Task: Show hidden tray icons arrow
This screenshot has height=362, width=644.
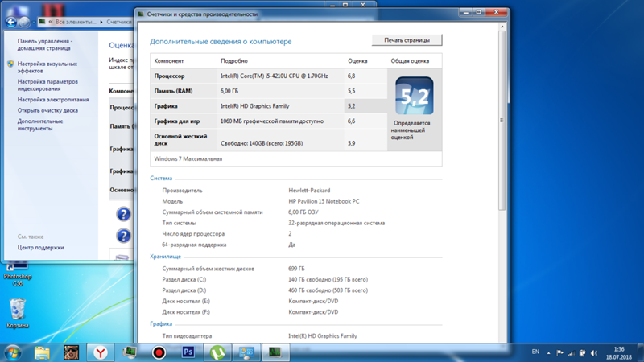Action: (x=549, y=352)
